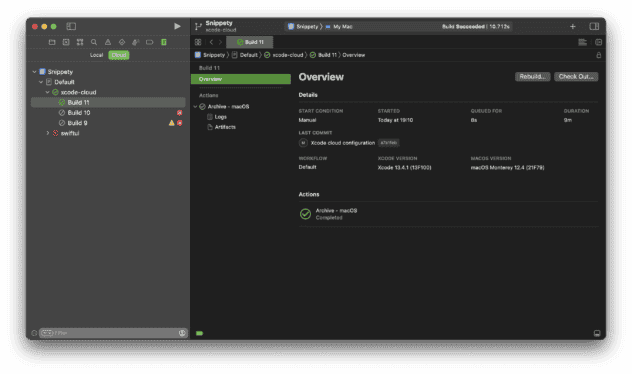Expand the swiftui tree item
This screenshot has width=632, height=374.
(48, 133)
